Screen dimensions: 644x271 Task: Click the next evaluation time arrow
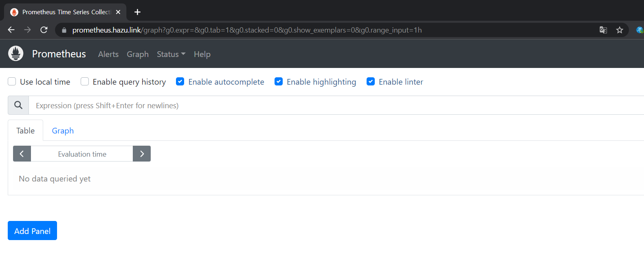[x=142, y=153]
